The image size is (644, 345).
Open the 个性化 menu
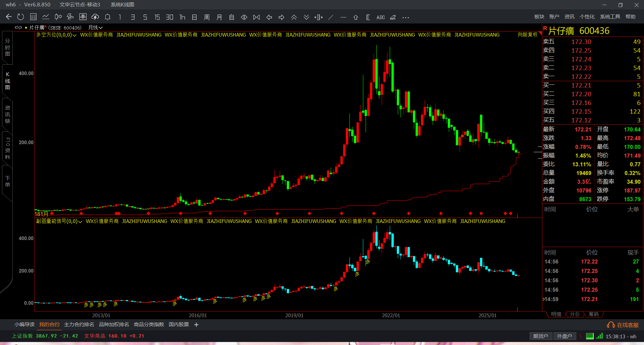pos(587,17)
